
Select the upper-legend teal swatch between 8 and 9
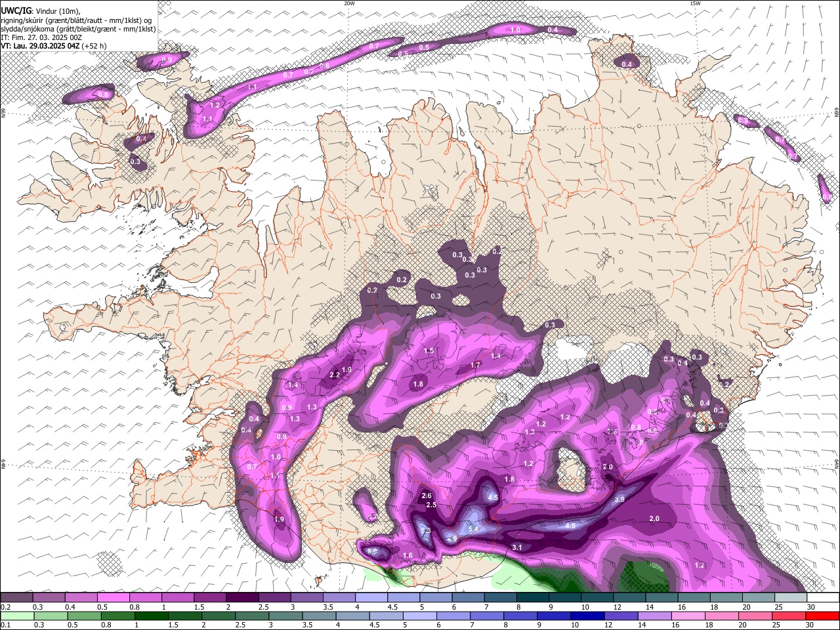(533, 597)
